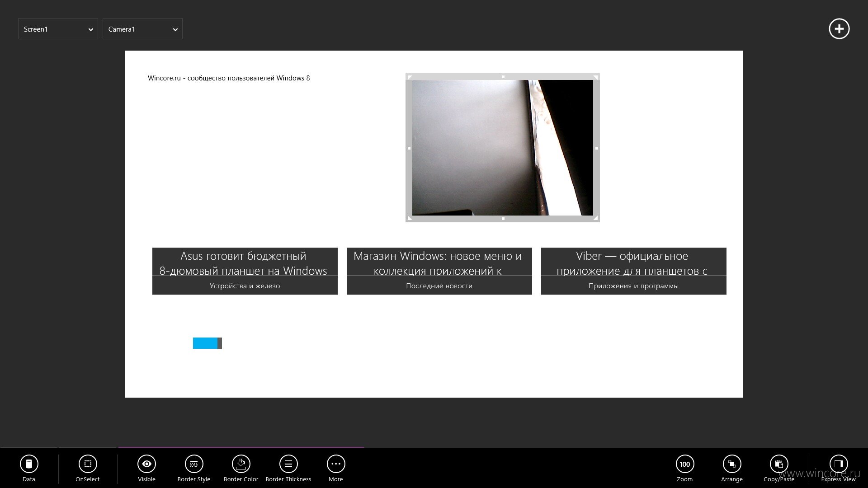
Task: Open the Arrange menu
Action: coord(732,469)
